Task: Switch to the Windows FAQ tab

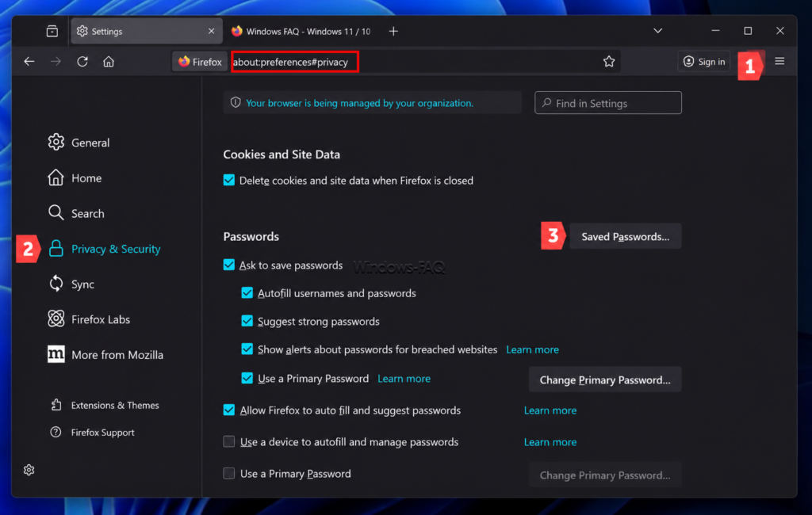Action: point(301,31)
